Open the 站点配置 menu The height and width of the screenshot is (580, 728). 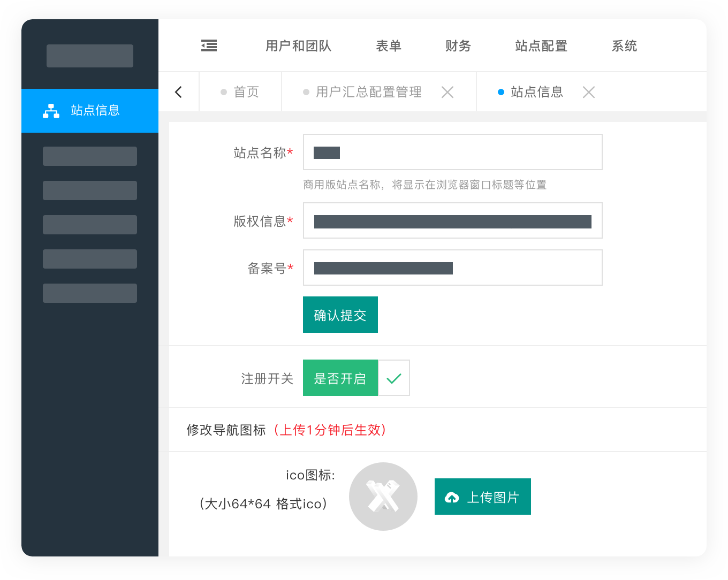pyautogui.click(x=541, y=46)
